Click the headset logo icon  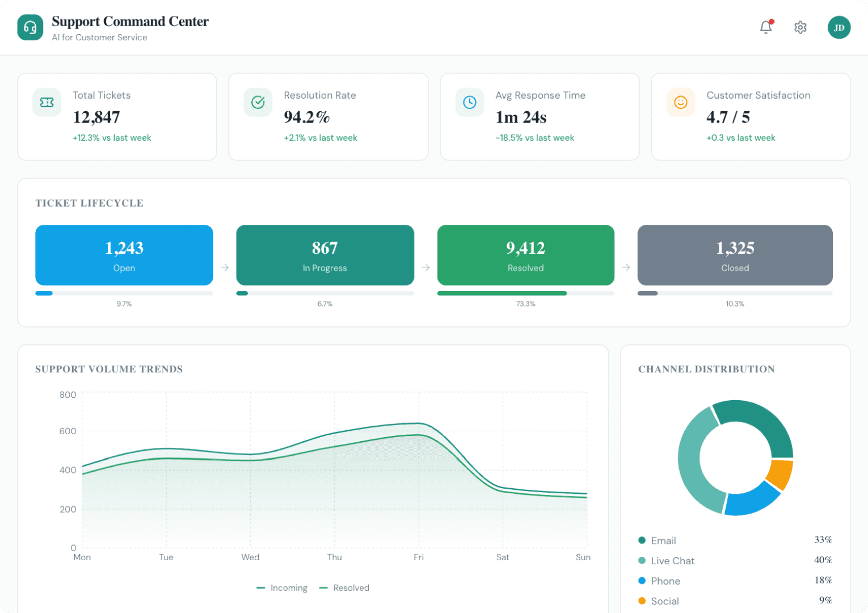[x=30, y=27]
